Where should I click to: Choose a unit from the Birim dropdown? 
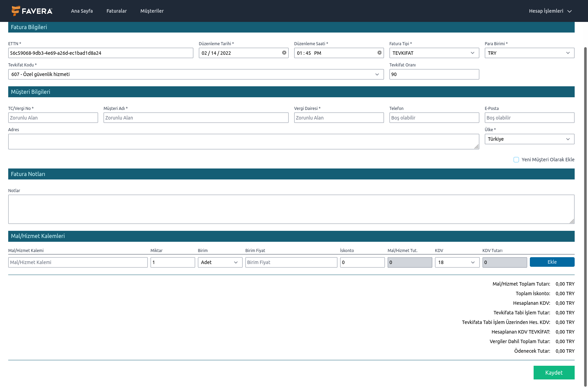[220, 262]
